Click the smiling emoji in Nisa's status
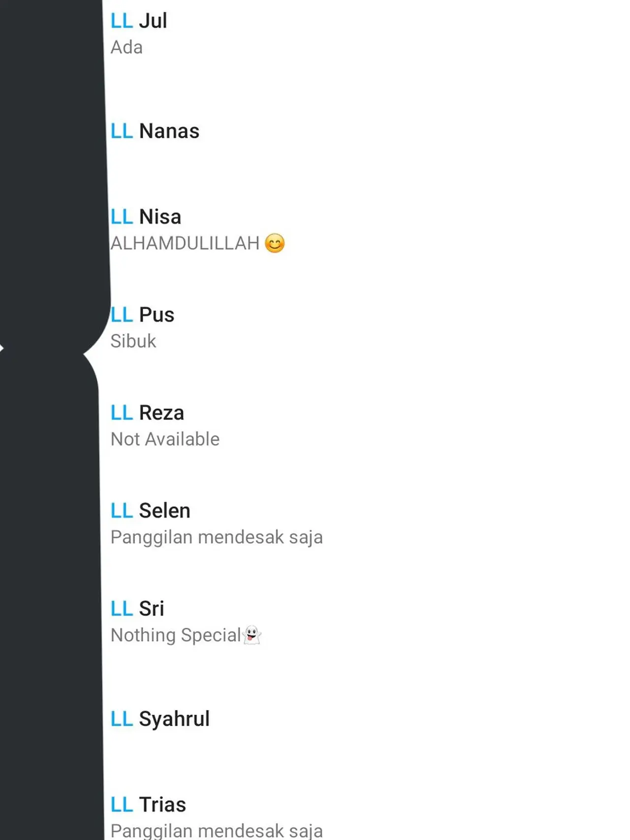This screenshot has width=630, height=840. (x=275, y=243)
